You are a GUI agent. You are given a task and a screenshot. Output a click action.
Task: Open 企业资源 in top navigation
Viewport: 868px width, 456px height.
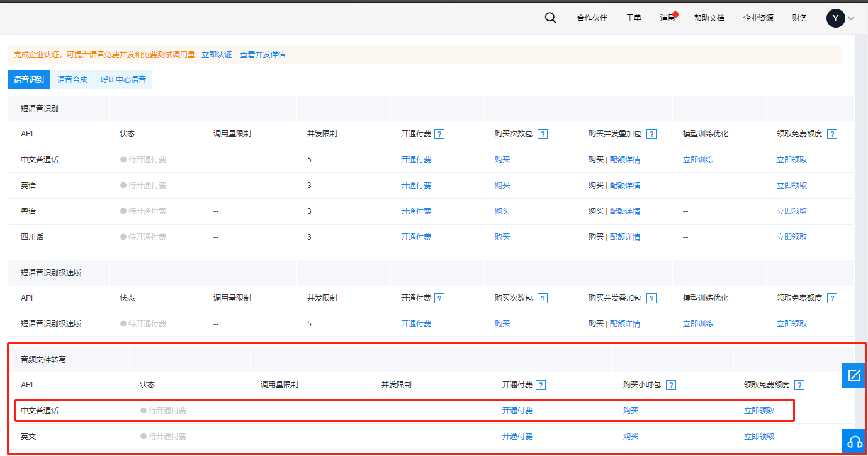[x=758, y=18]
